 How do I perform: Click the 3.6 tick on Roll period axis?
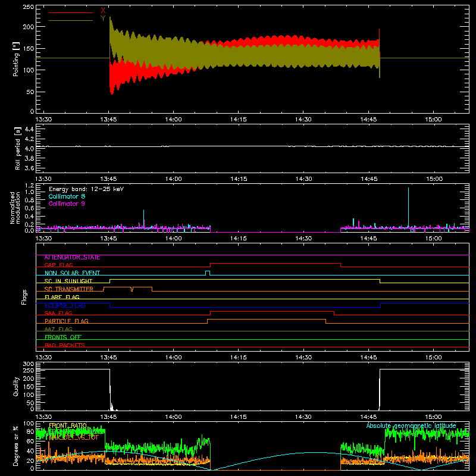29,168
